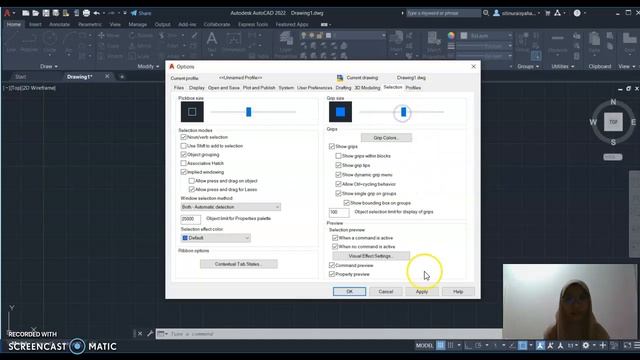Click Cancel in Options dialog
This screenshot has width=640, height=360.
click(x=386, y=291)
